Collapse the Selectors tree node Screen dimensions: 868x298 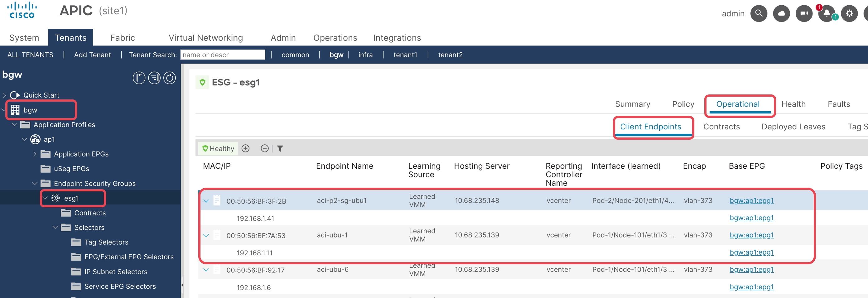point(55,227)
